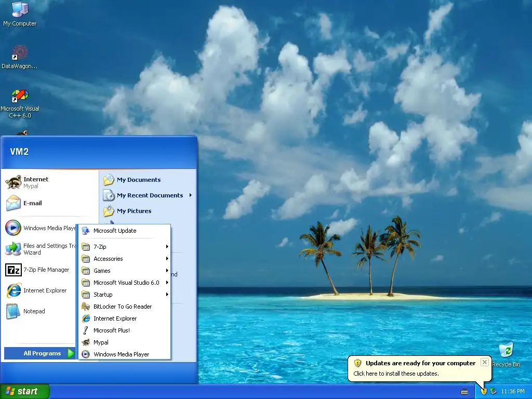Select the Recycle Bin desktop icon
The width and height of the screenshot is (532, 399).
(x=506, y=350)
